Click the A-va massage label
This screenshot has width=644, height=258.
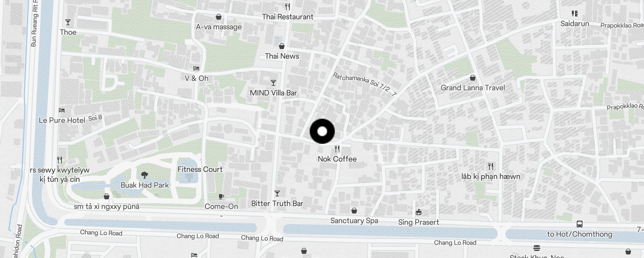coord(219,27)
